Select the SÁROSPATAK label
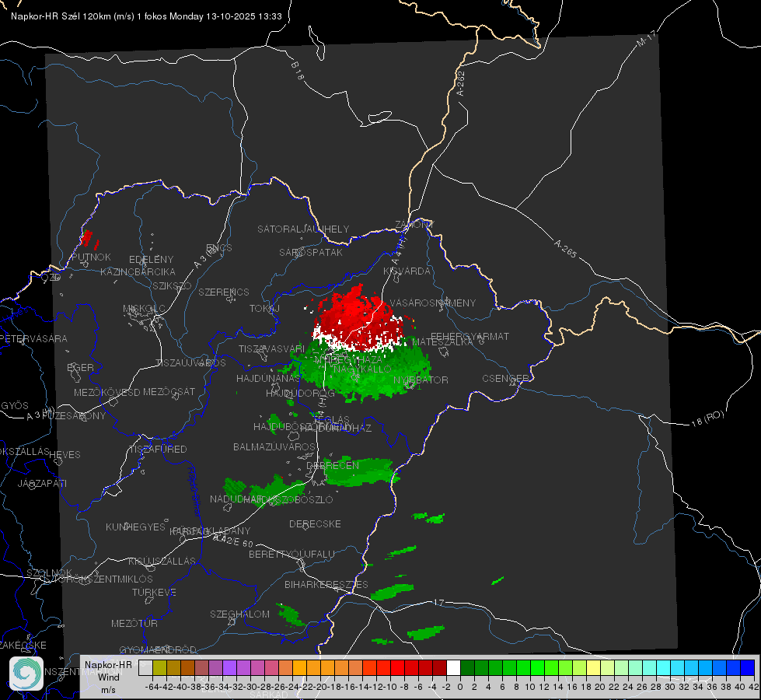761x700 pixels. click(311, 252)
